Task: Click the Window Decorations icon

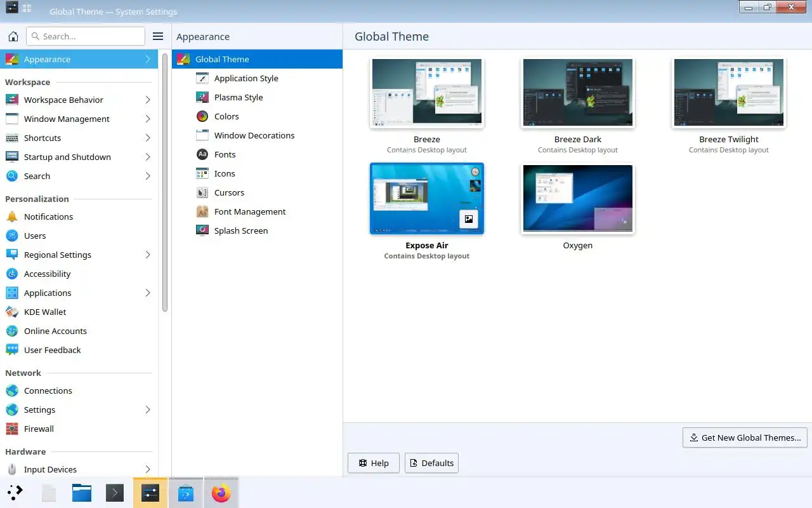Action: tap(202, 135)
